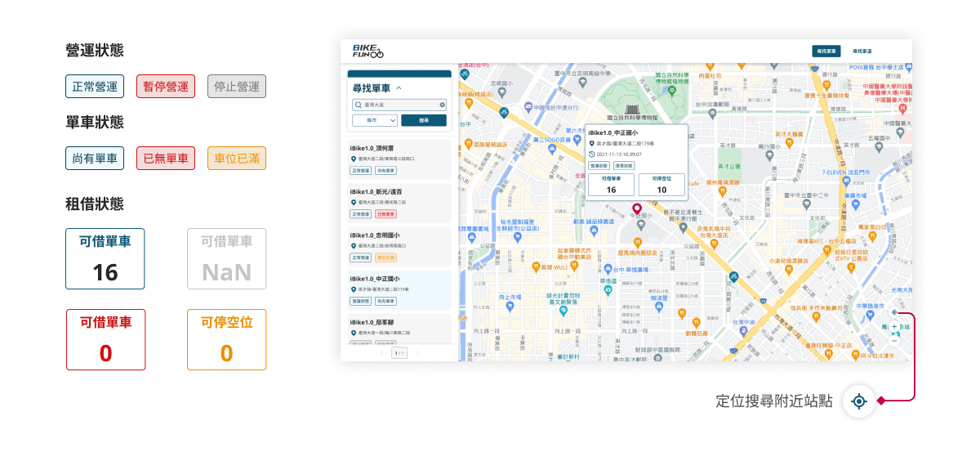Open the 縣市 city dropdown
The image size is (980, 457).
pos(374,120)
